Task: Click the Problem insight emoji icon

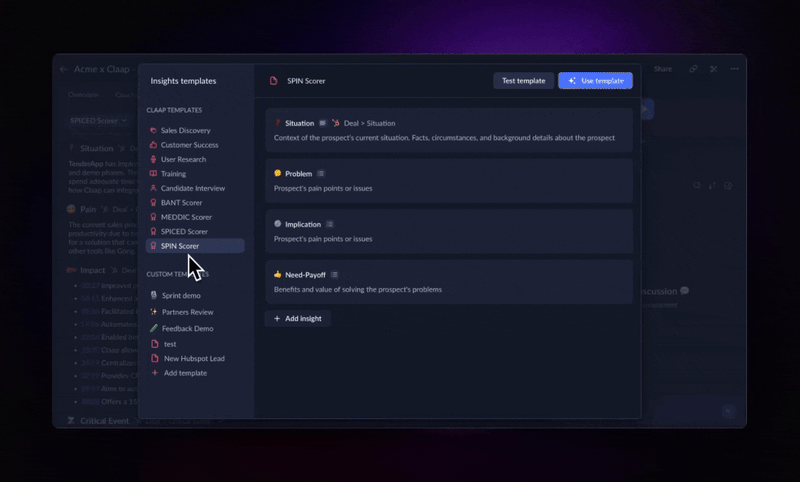Action: [x=278, y=173]
